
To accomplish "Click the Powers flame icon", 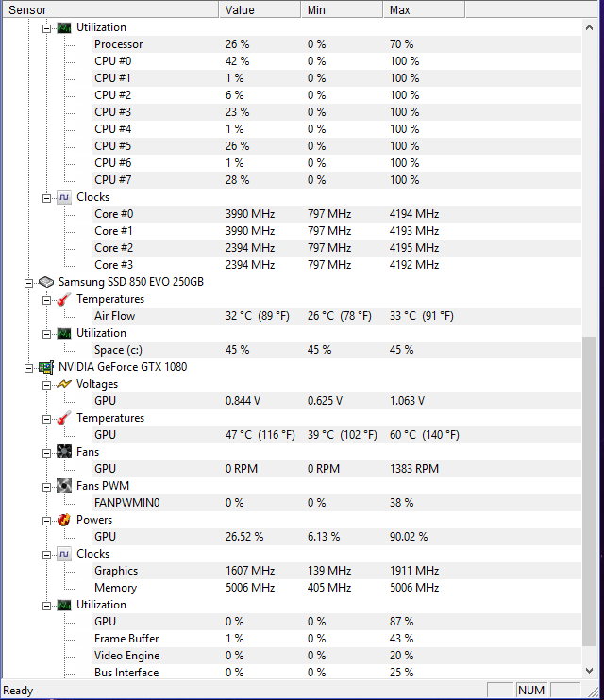I will tap(64, 520).
